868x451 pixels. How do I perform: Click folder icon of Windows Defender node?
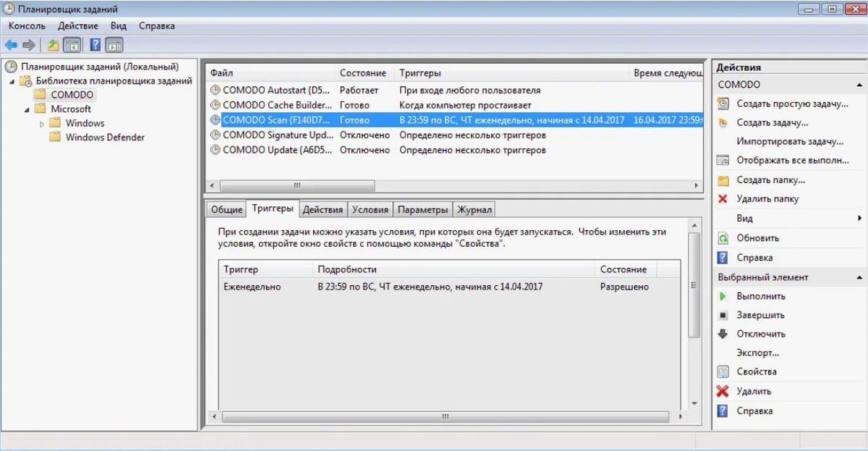(55, 138)
